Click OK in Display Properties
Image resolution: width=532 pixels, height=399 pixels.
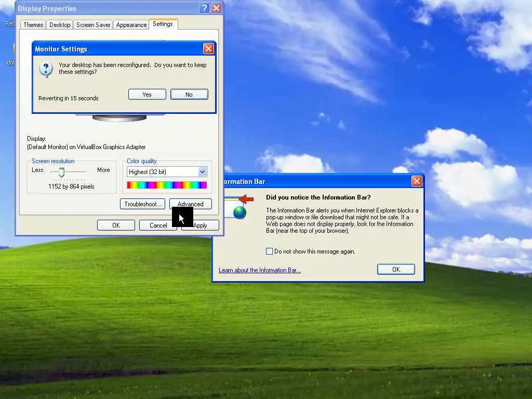[116, 225]
